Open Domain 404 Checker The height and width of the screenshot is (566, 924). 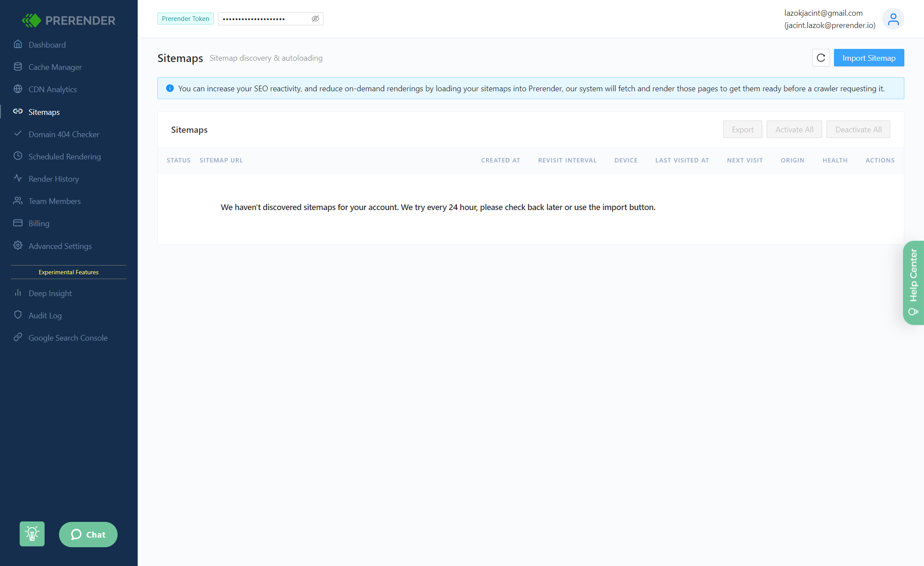(64, 134)
